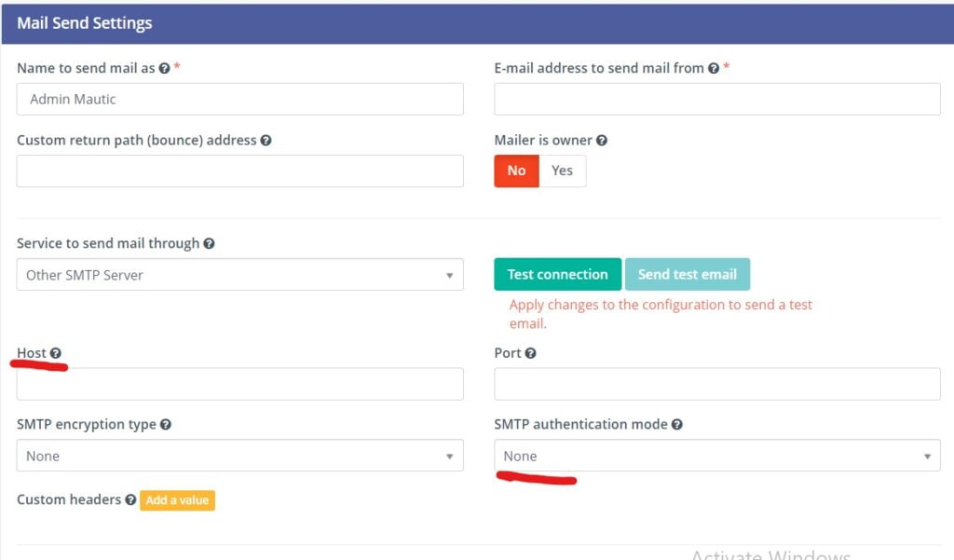This screenshot has width=954, height=560.
Task: Click the Custom headers help icon
Action: 130,499
